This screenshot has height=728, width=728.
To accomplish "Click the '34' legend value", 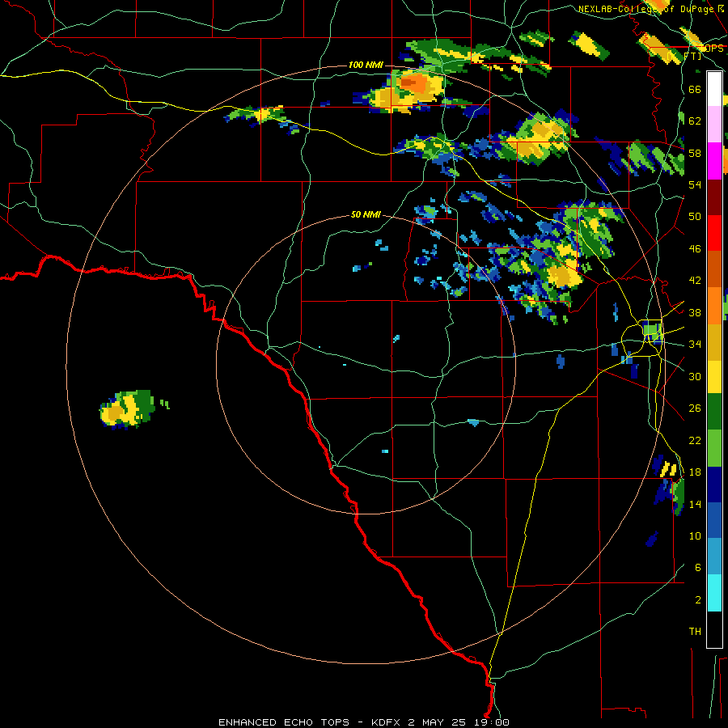I will pos(695,345).
